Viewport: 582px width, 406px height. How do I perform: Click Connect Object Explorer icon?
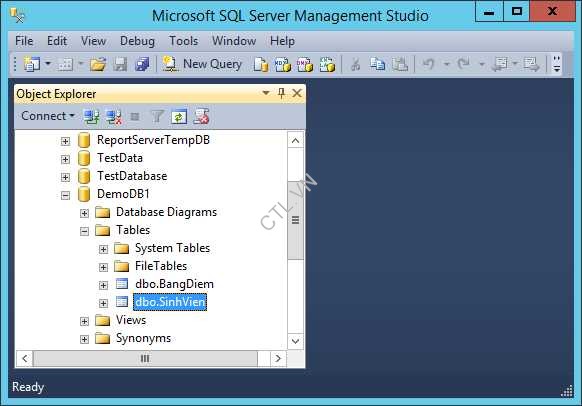(x=91, y=117)
